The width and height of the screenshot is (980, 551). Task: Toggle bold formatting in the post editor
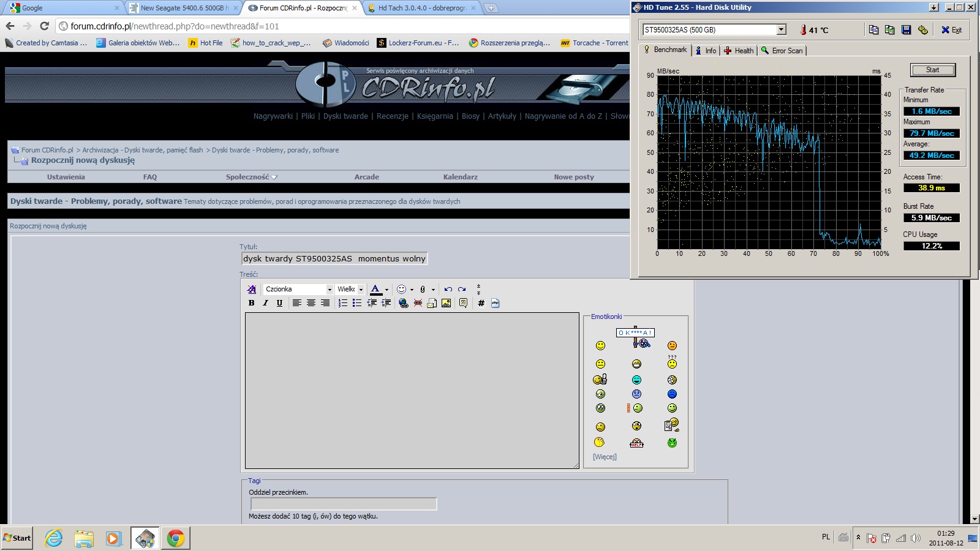tap(251, 303)
